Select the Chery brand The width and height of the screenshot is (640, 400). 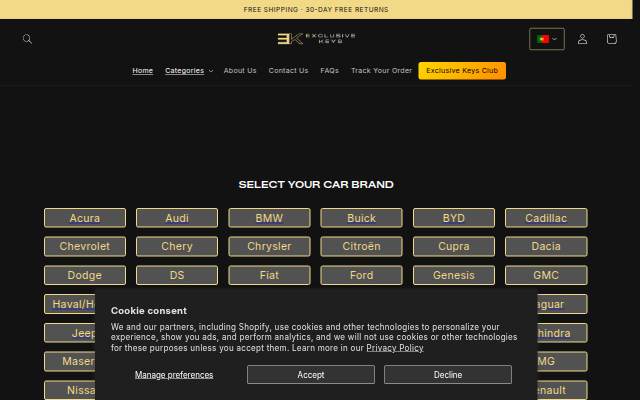(177, 247)
